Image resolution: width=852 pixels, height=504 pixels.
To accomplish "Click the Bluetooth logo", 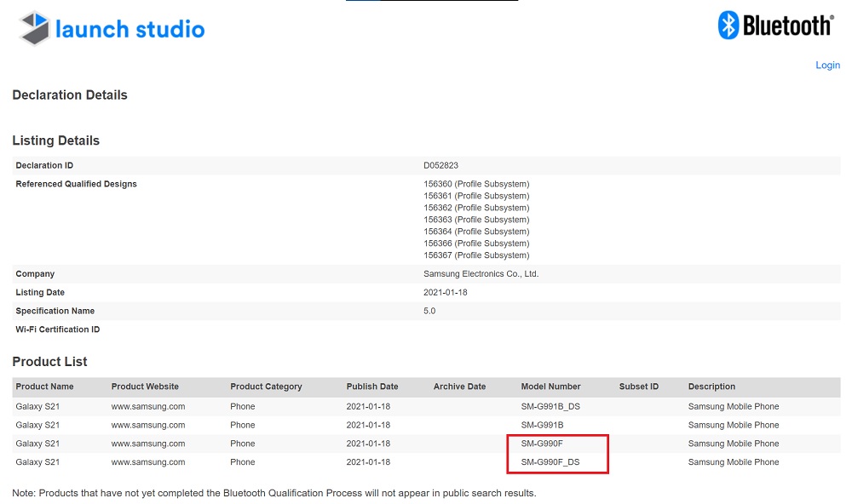I will click(775, 25).
